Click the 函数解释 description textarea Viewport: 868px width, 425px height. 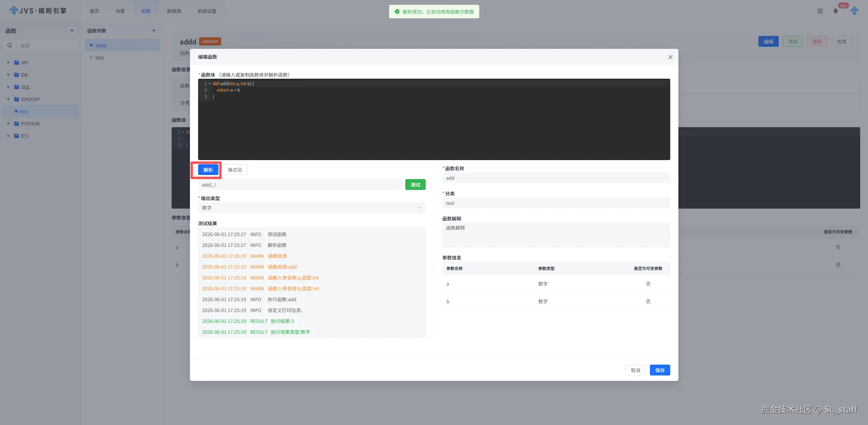pos(556,235)
